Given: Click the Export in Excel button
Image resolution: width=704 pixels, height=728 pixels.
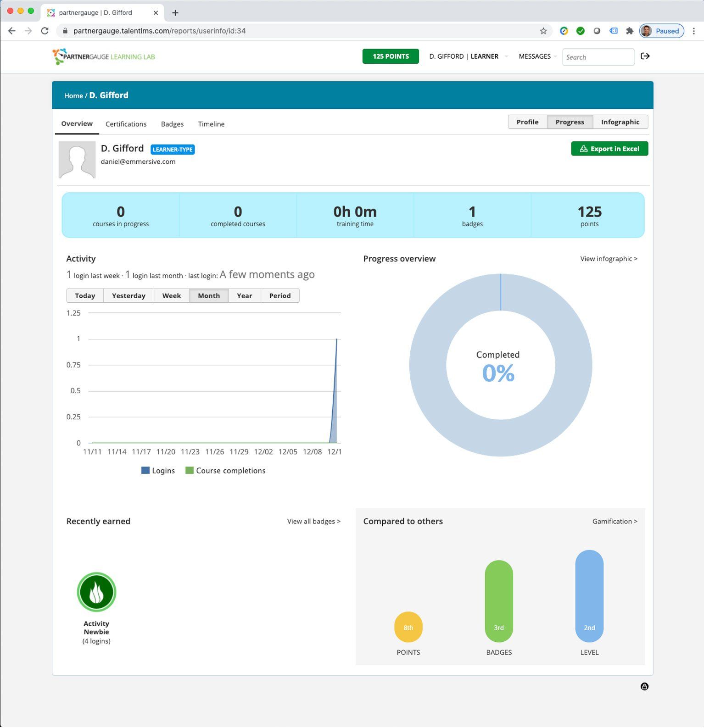Looking at the screenshot, I should (609, 149).
